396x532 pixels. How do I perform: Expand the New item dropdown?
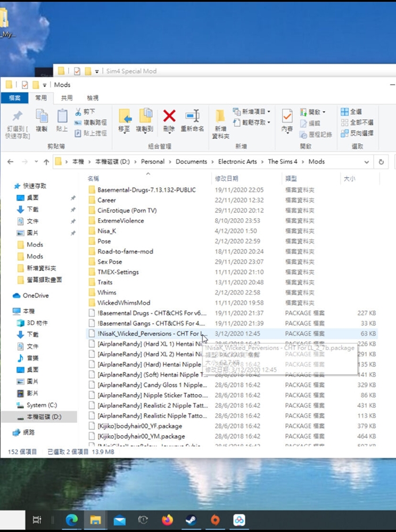269,112
